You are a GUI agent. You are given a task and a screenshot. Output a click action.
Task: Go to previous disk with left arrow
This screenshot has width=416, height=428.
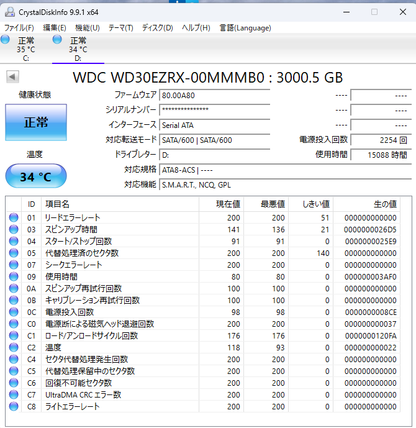click(x=12, y=77)
